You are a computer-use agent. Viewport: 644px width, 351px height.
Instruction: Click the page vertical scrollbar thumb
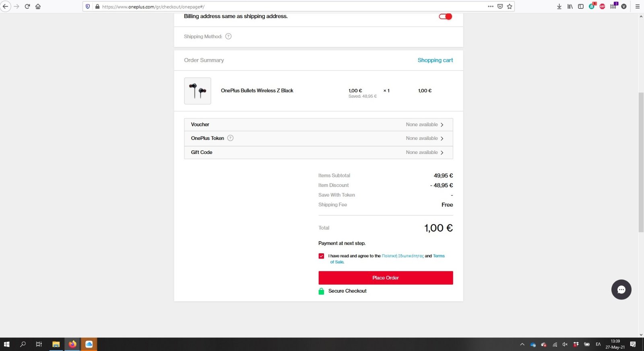tap(641, 162)
